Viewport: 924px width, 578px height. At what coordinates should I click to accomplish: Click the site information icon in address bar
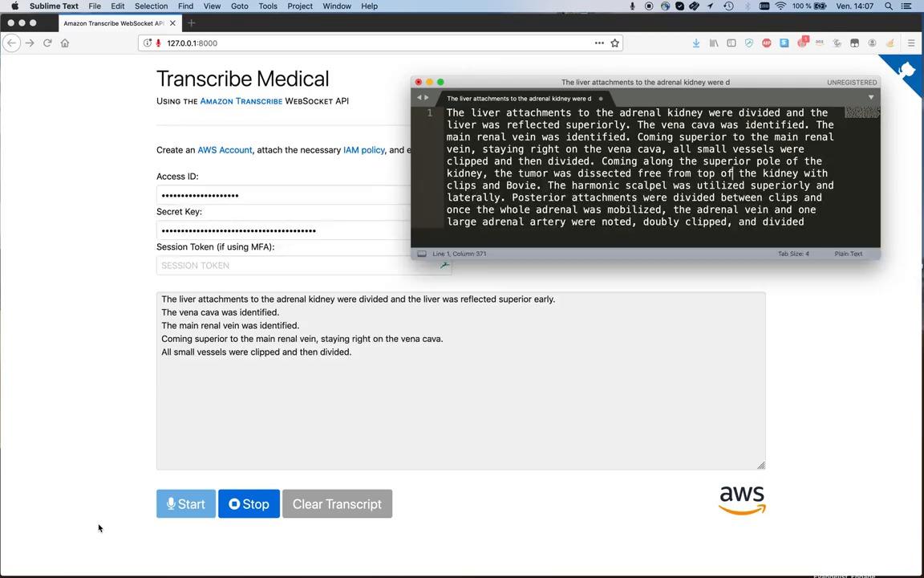[x=148, y=43]
